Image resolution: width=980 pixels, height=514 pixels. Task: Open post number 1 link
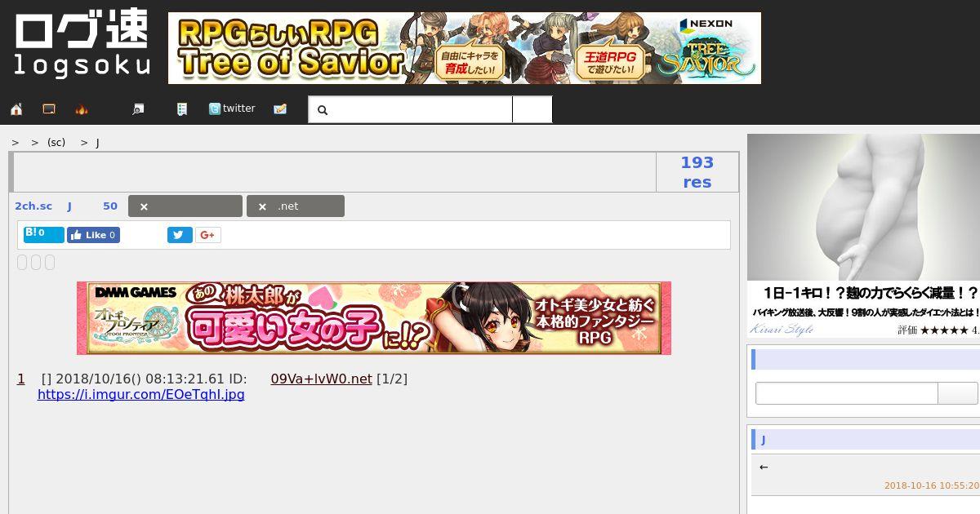[x=21, y=379]
